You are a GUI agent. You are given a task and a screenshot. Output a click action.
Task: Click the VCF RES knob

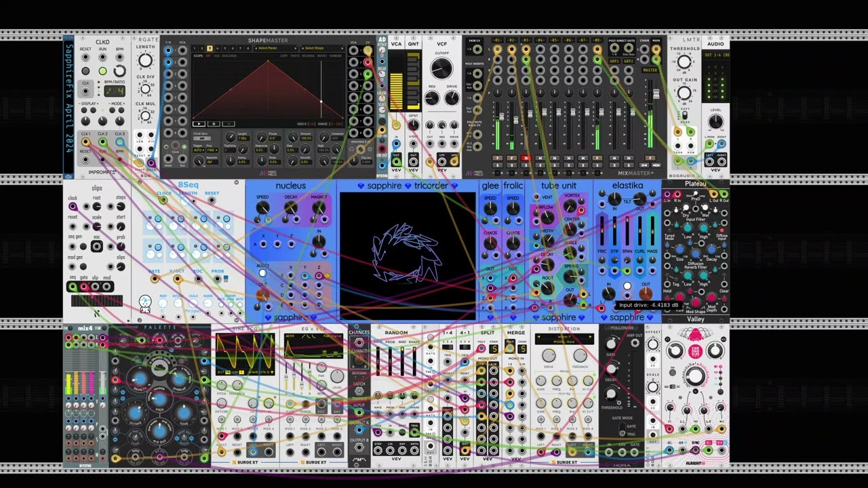point(432,98)
